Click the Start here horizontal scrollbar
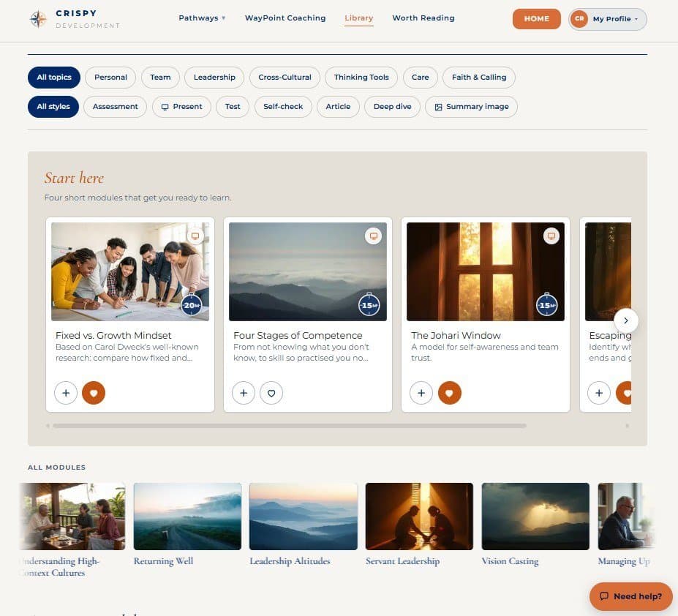This screenshot has height=616, width=678. [x=290, y=426]
